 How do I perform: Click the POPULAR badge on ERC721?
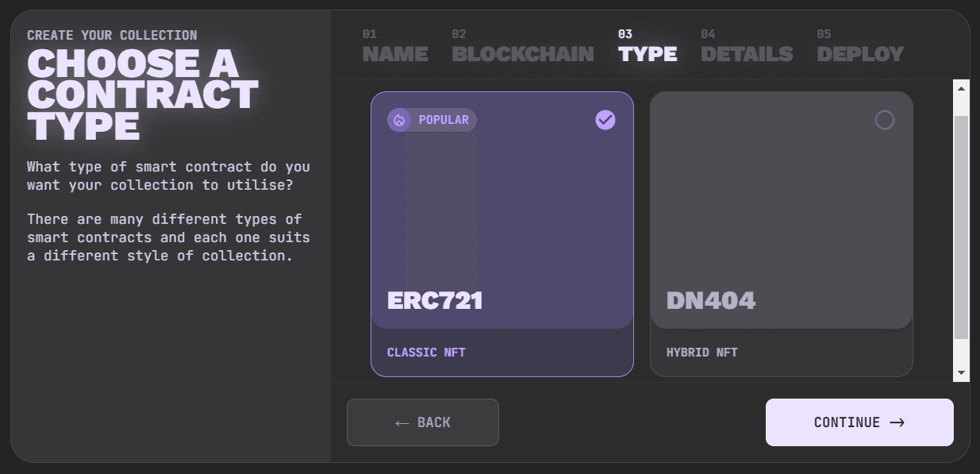point(432,119)
